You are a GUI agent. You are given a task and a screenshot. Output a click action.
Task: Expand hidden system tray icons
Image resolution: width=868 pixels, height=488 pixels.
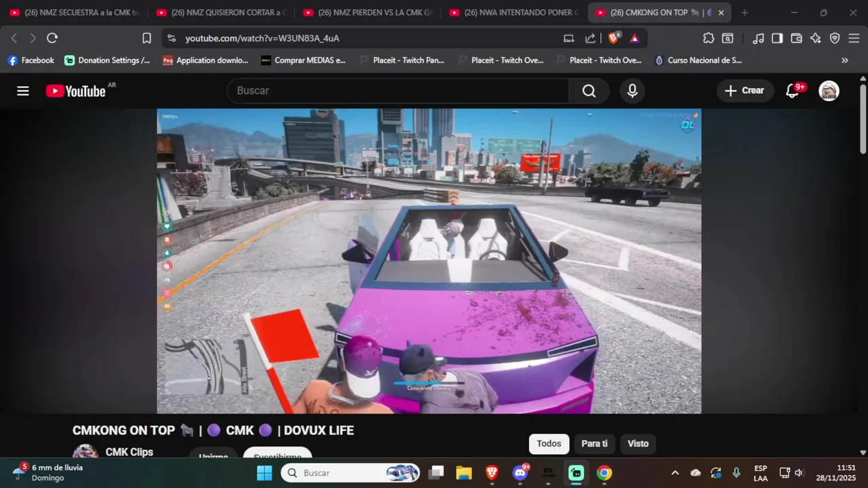[675, 473]
